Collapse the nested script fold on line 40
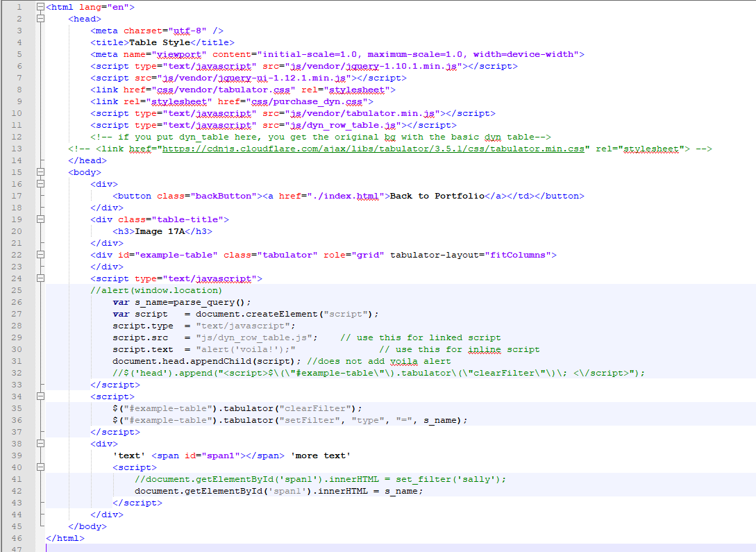The height and width of the screenshot is (552, 756). [40, 467]
